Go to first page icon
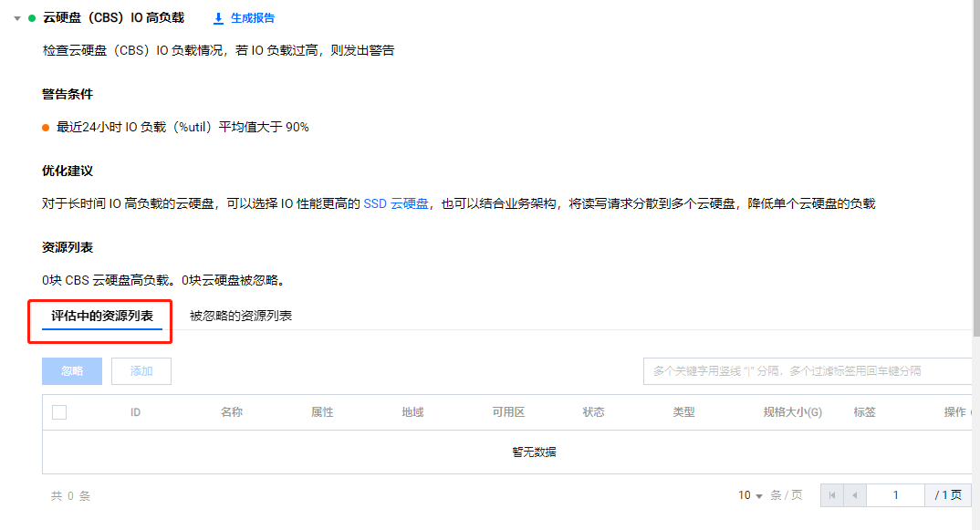 click(832, 495)
